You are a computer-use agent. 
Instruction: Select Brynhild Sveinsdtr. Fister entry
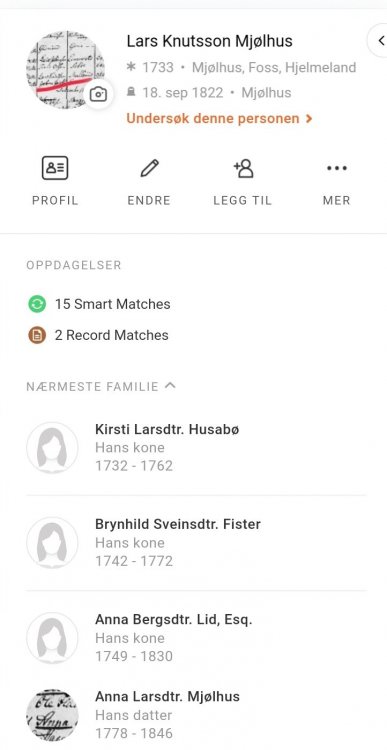196,543
